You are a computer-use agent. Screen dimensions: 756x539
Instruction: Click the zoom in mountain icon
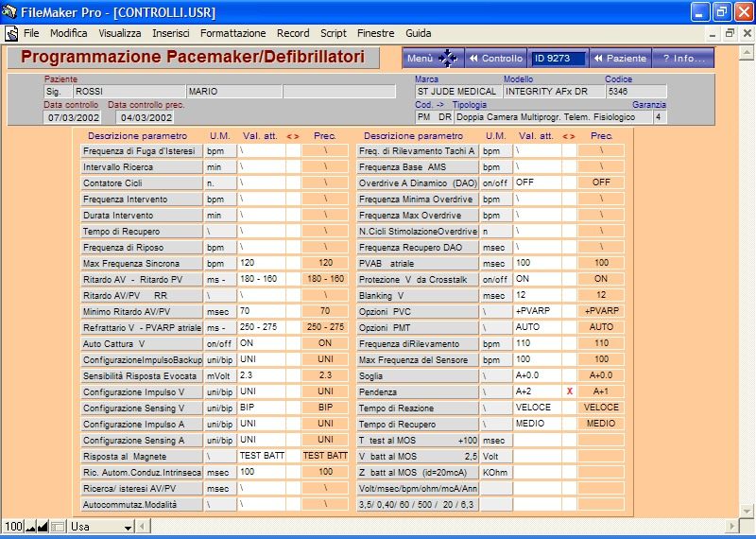click(x=43, y=526)
